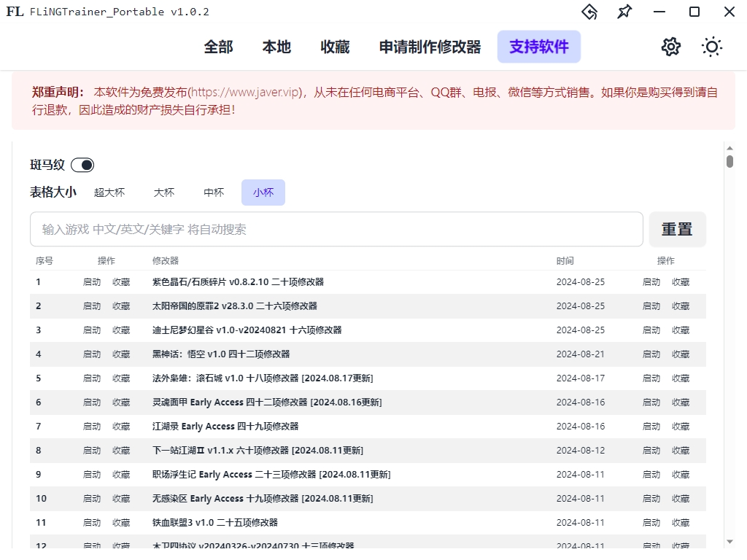Click the boxed arrow icon beside the pin
Image resolution: width=747 pixels, height=560 pixels.
coord(589,12)
